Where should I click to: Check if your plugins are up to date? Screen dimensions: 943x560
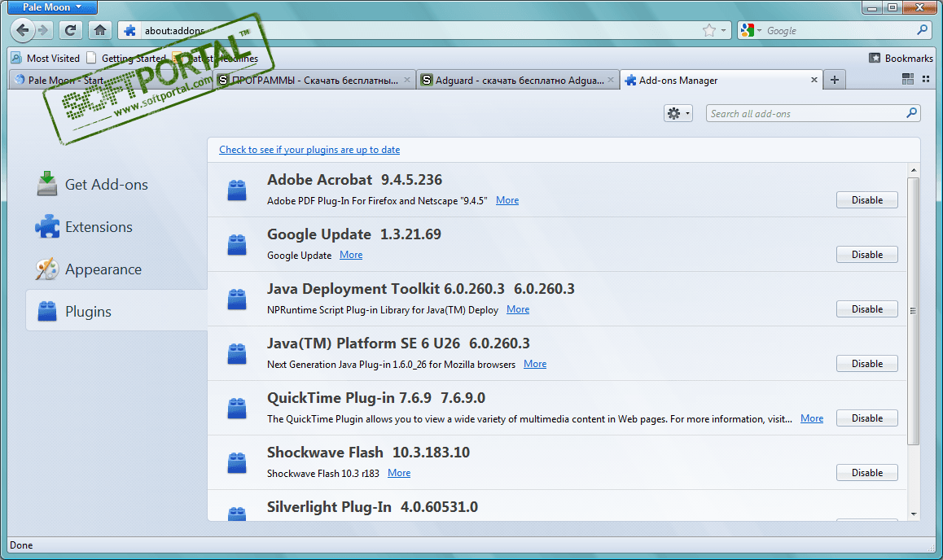pyautogui.click(x=309, y=150)
